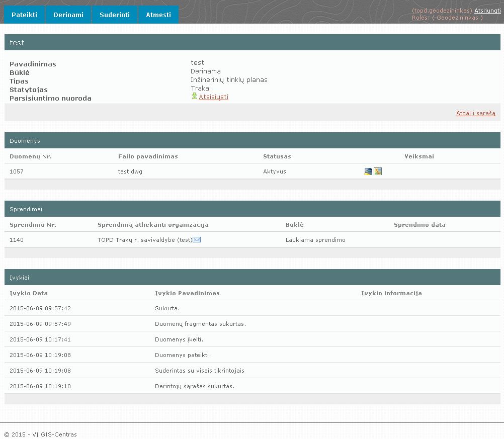
Task: Log out via the Atsijungti link
Action: pos(487,11)
